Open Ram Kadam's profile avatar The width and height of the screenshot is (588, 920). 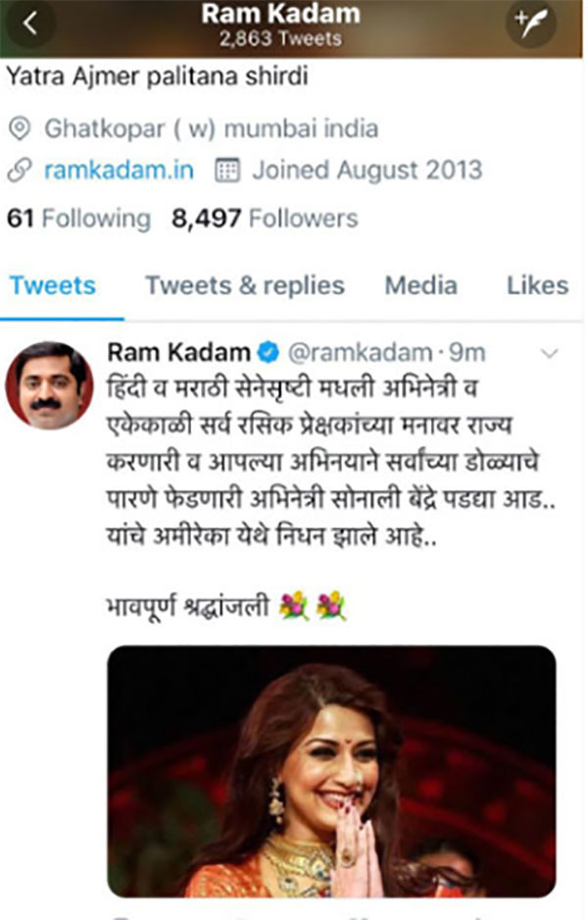49,385
